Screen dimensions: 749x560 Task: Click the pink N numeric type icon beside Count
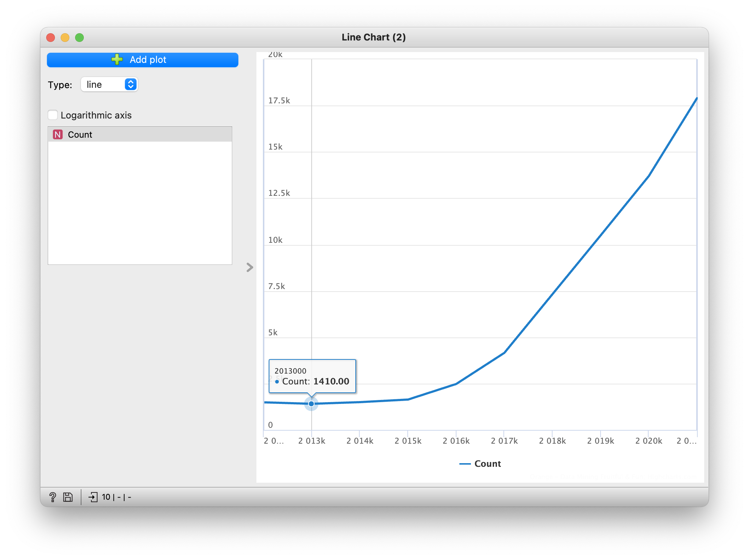58,134
